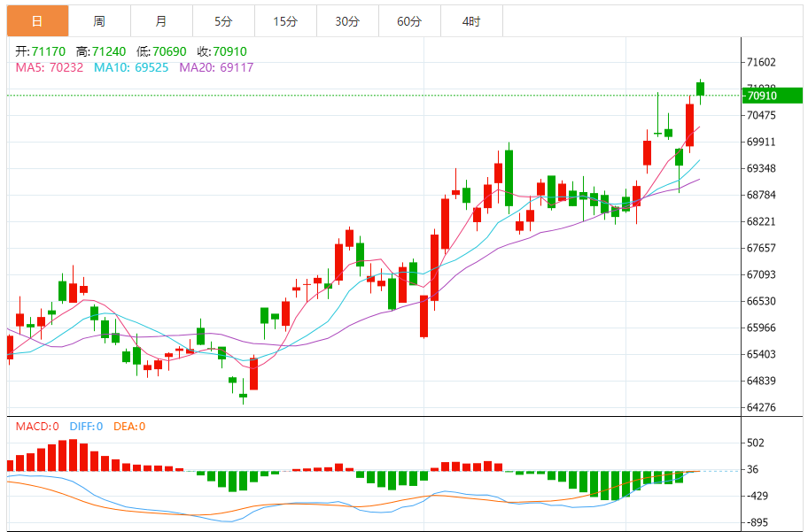This screenshot has width=808, height=532.
Task: Click the 67093 price axis label
Action: coord(761,274)
